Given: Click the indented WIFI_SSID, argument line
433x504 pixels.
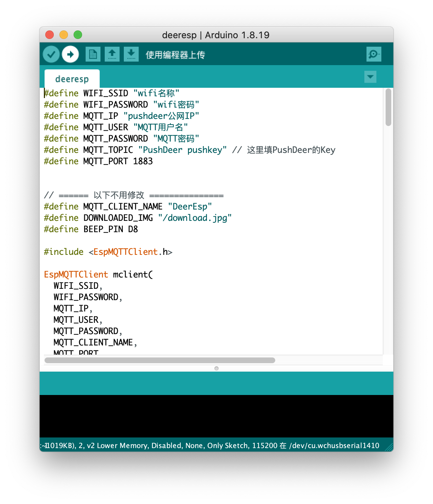Looking at the screenshot, I should (x=78, y=286).
